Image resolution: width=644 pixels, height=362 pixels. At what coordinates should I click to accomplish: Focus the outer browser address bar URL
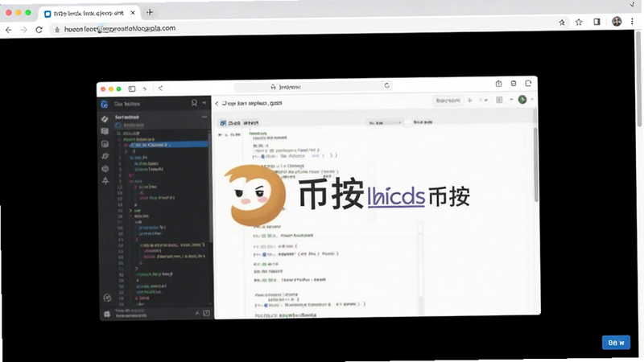pyautogui.click(x=119, y=28)
